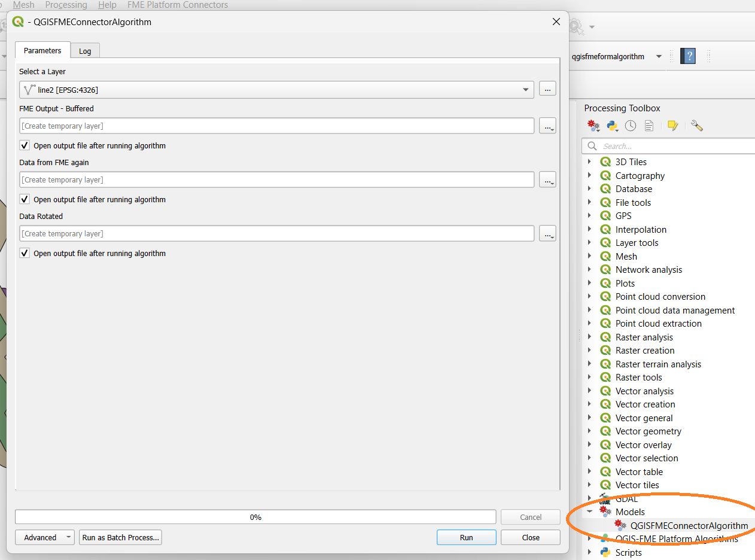
Task: Click the Plots group icon
Action: coord(605,284)
